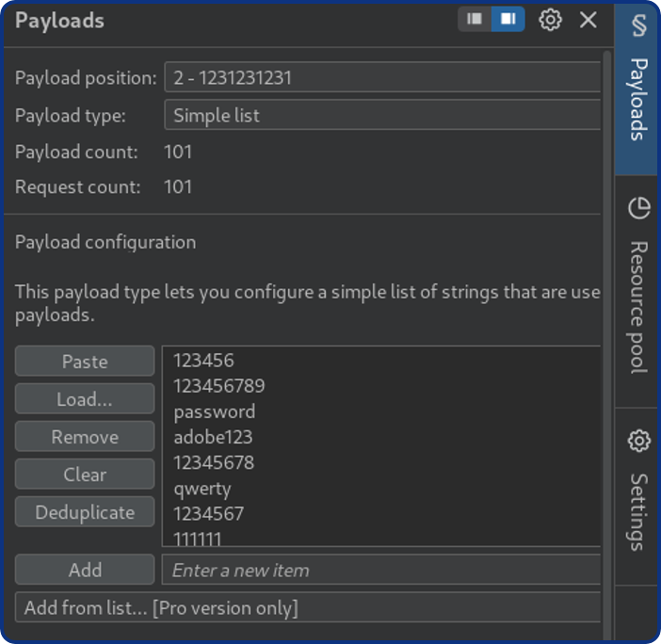Select payload adobe123 in list

[x=381, y=437]
